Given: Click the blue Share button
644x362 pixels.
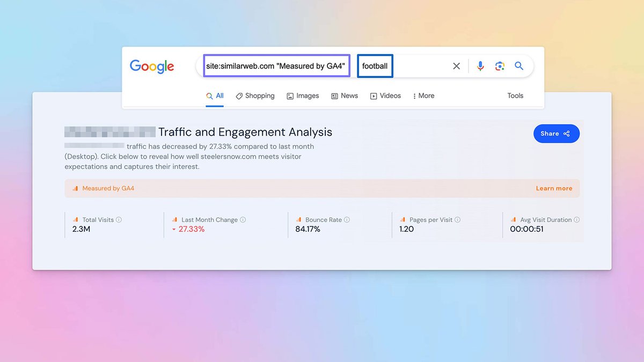Looking at the screenshot, I should click(557, 134).
